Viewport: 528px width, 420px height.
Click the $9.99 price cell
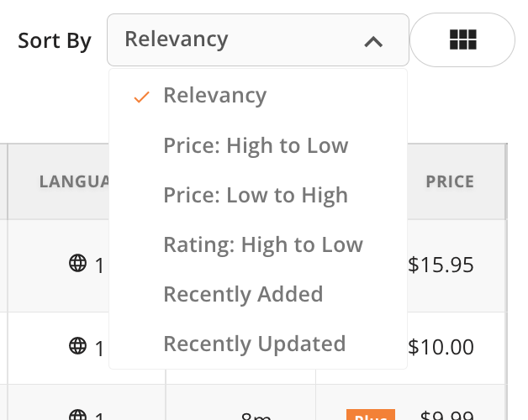point(447,415)
